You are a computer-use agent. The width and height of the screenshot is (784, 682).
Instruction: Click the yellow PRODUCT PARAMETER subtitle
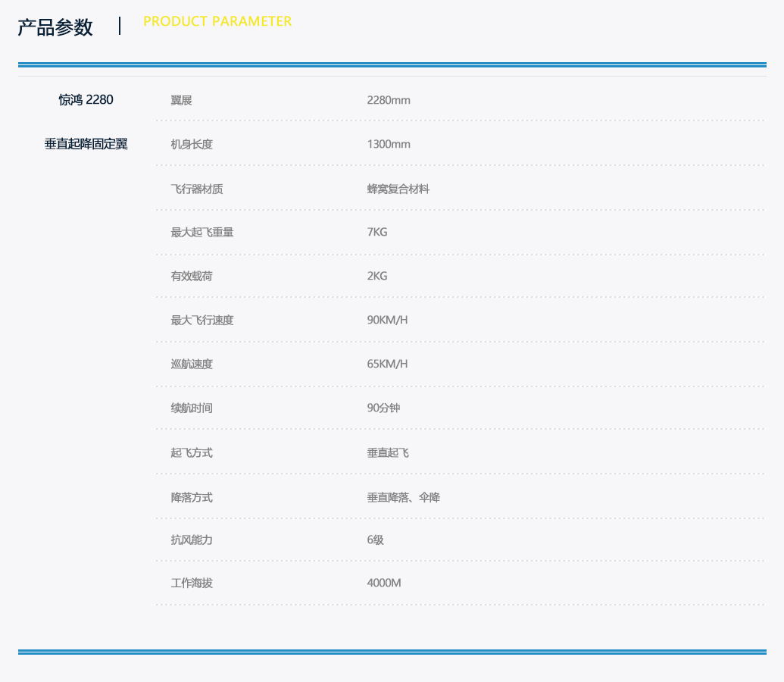tap(217, 21)
